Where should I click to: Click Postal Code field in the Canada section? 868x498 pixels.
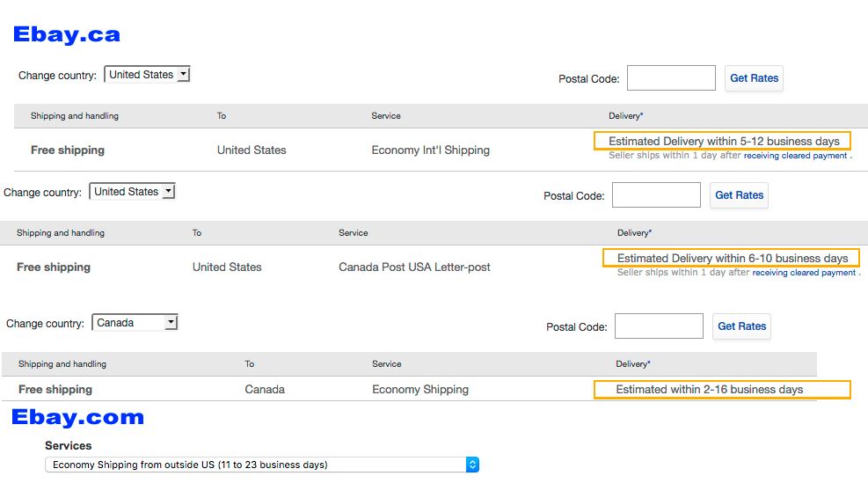tap(659, 326)
